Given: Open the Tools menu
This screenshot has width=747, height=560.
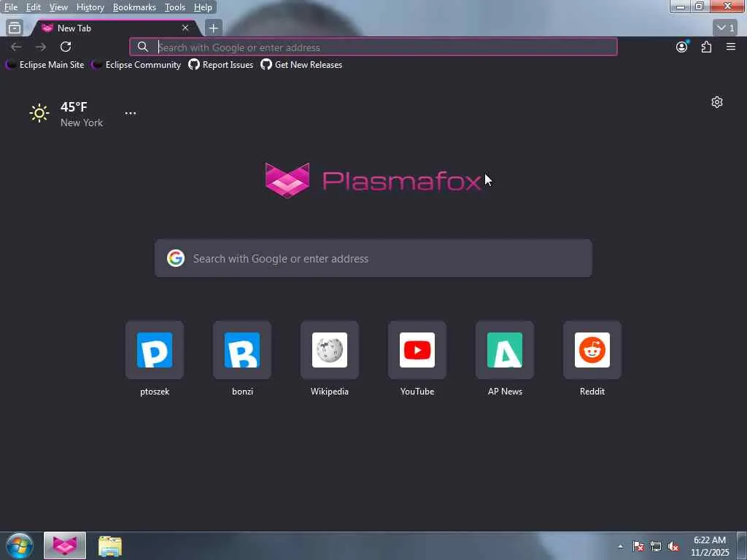Looking at the screenshot, I should (x=175, y=7).
